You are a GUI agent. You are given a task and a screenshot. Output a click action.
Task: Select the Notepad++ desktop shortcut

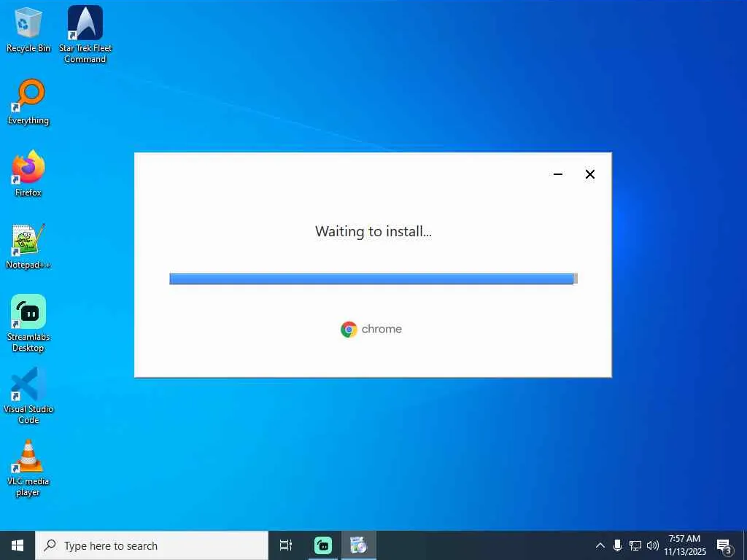(x=28, y=246)
